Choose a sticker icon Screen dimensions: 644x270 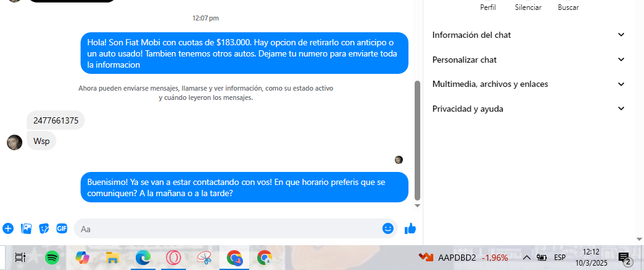pyautogui.click(x=44, y=228)
